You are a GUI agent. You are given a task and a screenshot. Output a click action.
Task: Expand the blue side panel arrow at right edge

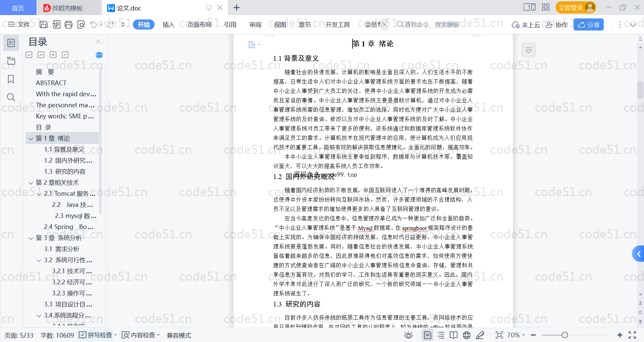638,254
